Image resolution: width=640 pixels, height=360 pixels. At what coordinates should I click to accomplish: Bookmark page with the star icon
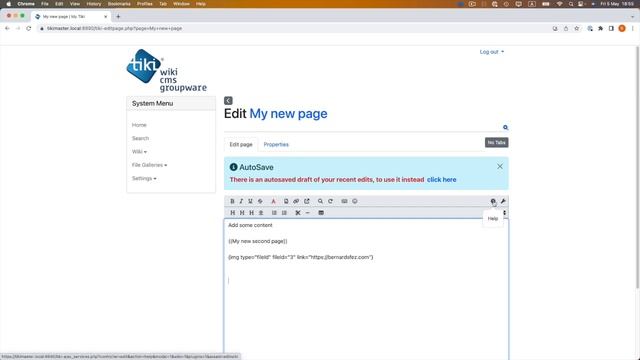[576, 29]
